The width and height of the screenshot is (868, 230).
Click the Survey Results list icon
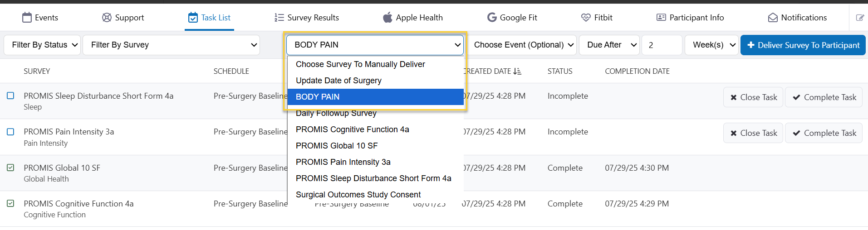(279, 18)
